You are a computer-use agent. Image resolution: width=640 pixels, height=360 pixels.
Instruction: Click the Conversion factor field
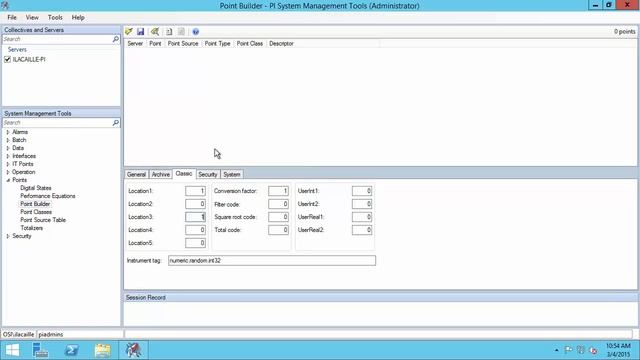click(278, 191)
